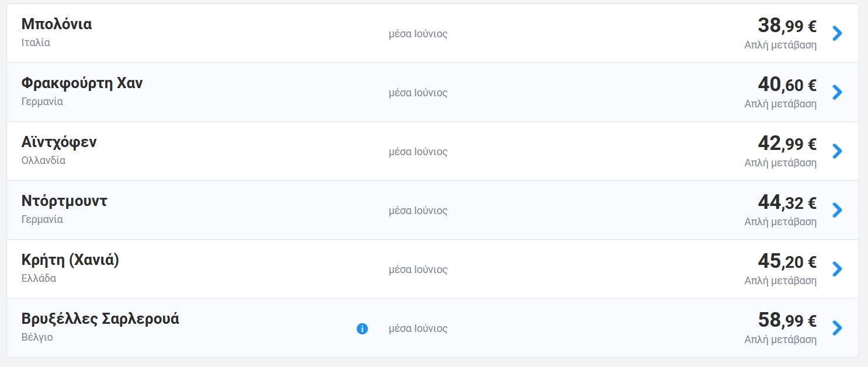The image size is (868, 367).
Task: Choose the 45,20 € fare price
Action: point(787,261)
